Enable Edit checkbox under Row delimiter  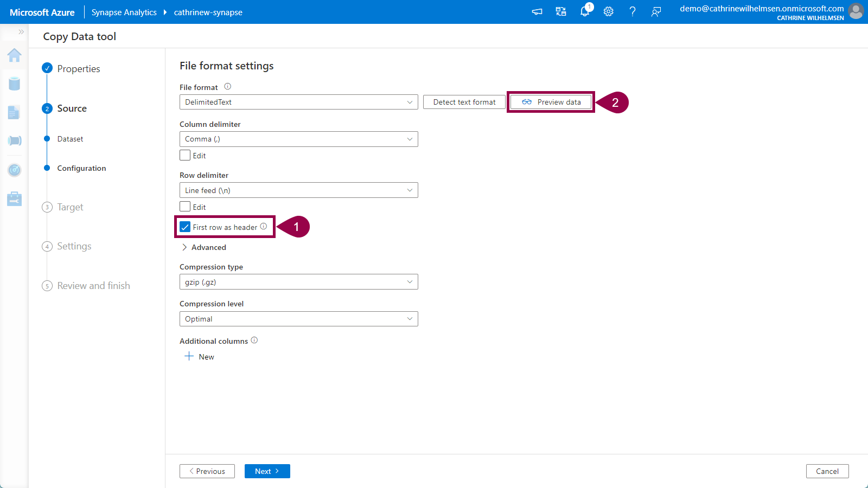click(x=186, y=207)
